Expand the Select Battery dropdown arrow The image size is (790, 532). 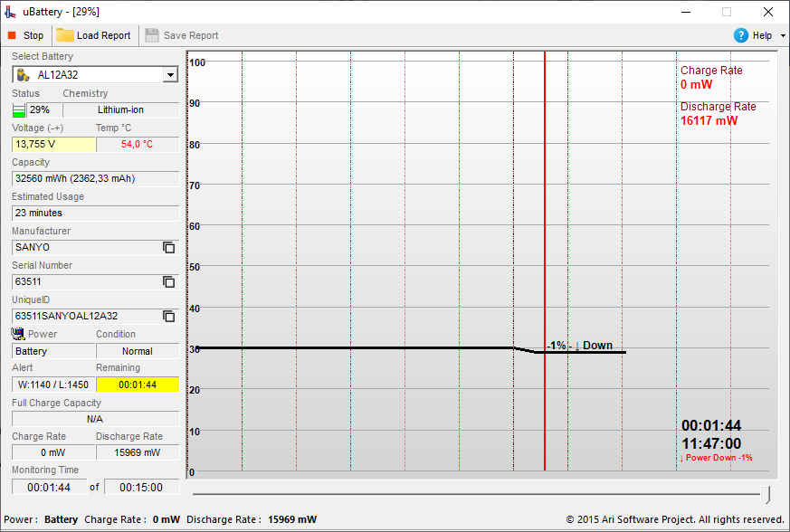point(171,75)
